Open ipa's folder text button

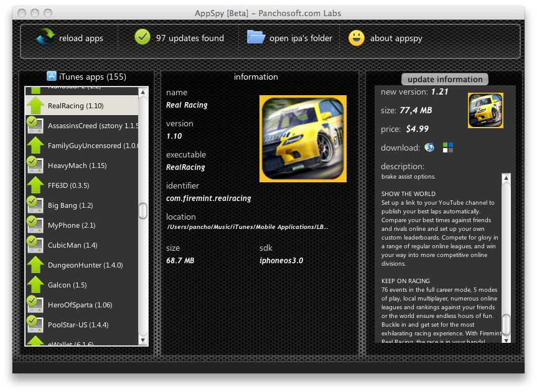click(301, 38)
